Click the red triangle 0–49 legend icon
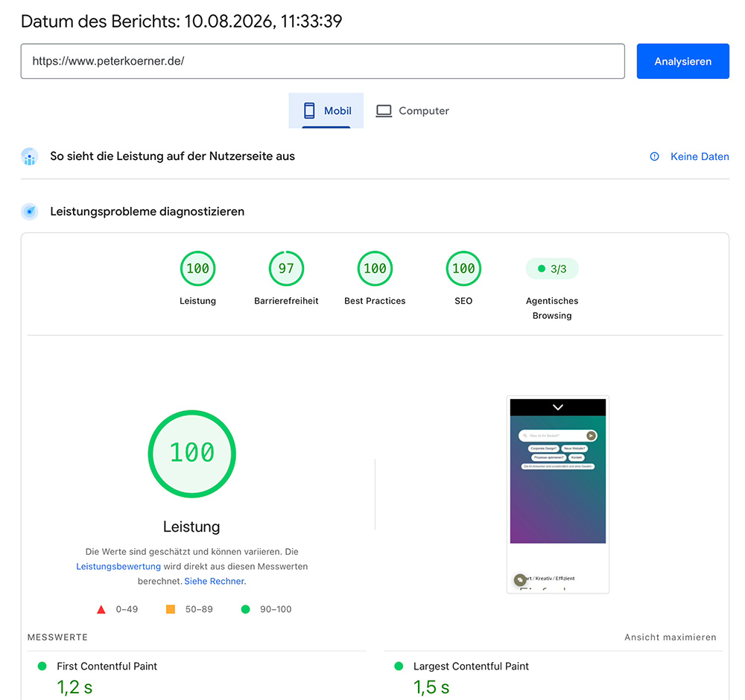Viewport: 745px width, 700px height. click(x=101, y=609)
